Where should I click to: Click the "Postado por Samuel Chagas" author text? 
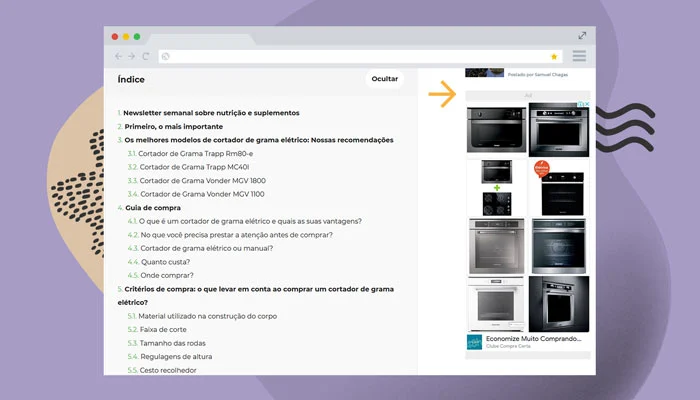pos(538,75)
